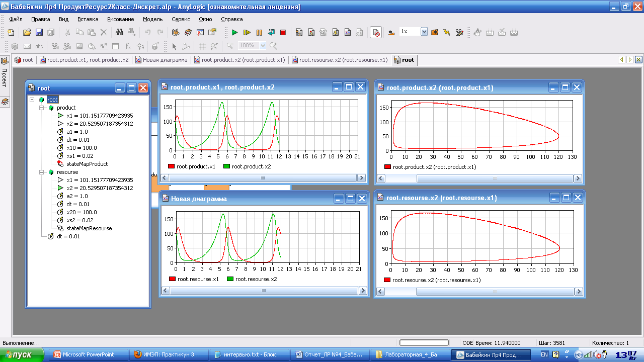The image size is (644, 362).
Task: Click the grid toggle toolbar icon
Action: click(x=202, y=46)
